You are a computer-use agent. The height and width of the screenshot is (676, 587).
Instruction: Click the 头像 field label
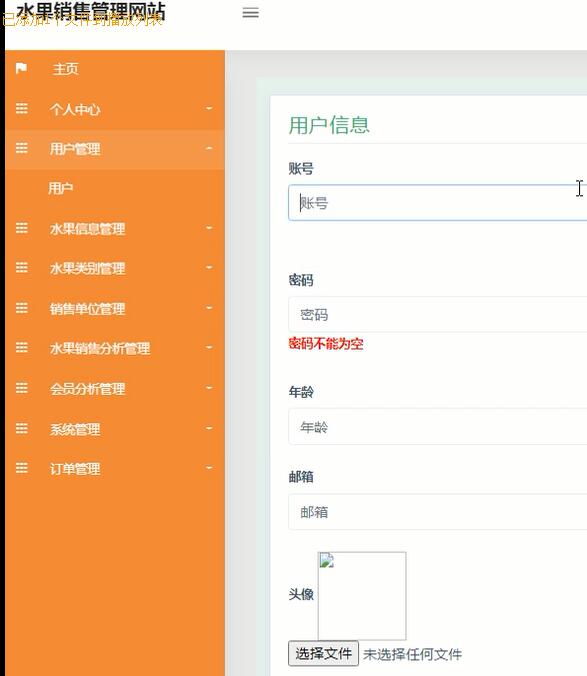pos(301,594)
